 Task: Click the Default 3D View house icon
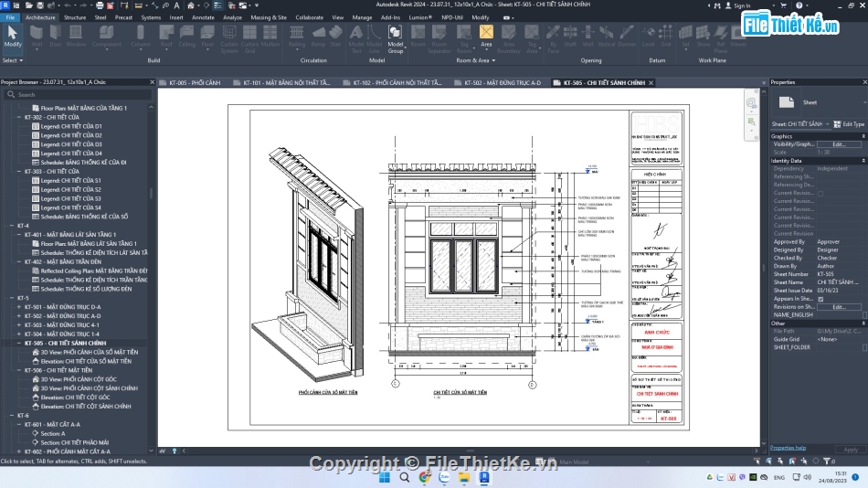pos(190,5)
